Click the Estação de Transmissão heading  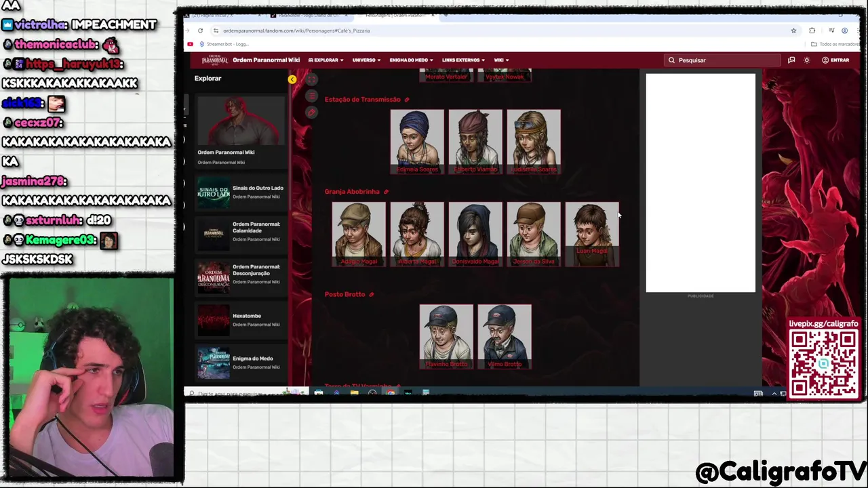click(x=362, y=100)
